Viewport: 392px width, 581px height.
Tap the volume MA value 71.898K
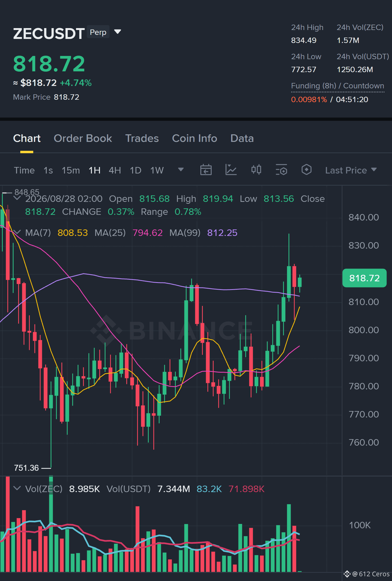[x=247, y=489]
